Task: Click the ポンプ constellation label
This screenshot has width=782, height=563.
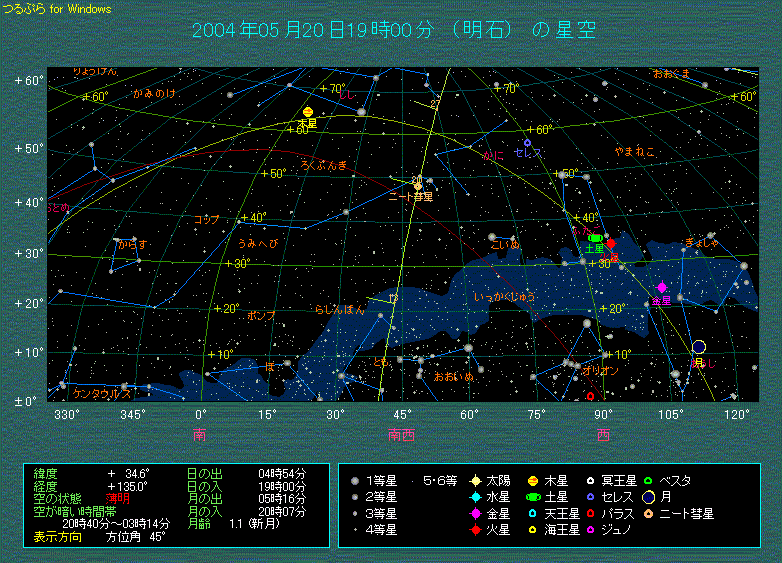Action: [261, 316]
